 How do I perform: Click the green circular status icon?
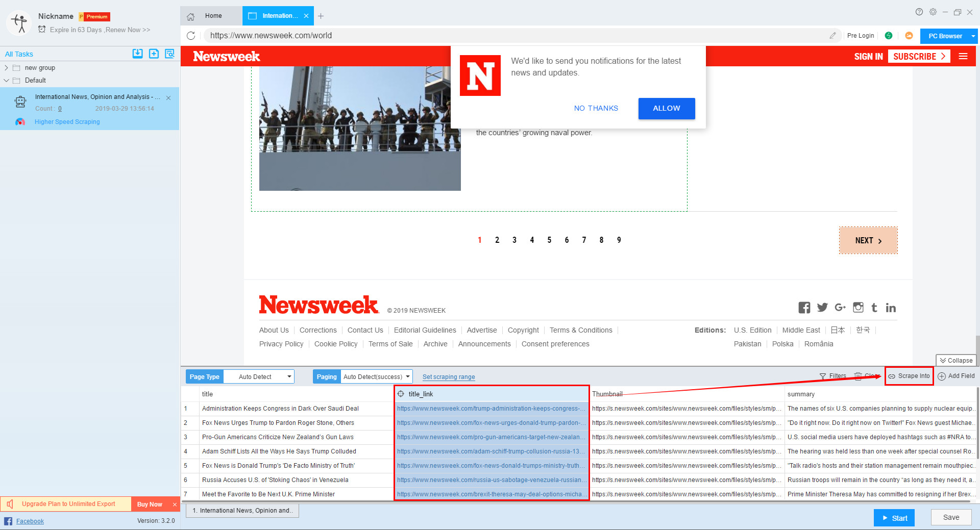pyautogui.click(x=889, y=36)
